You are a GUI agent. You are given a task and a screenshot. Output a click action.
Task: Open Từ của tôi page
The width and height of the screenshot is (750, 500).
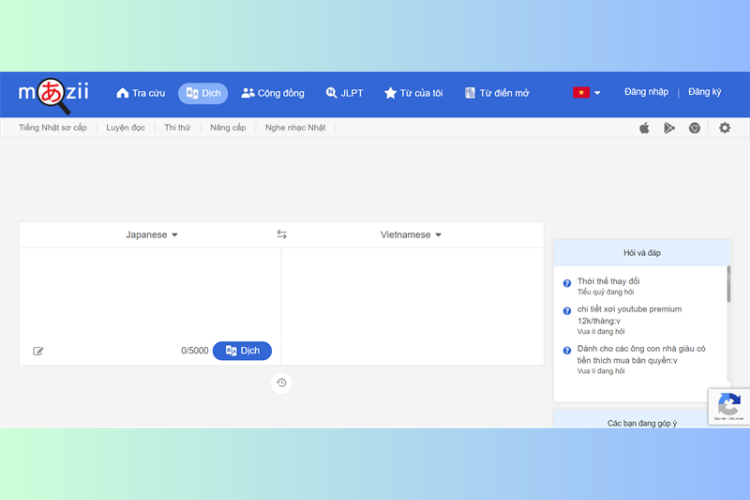point(414,93)
